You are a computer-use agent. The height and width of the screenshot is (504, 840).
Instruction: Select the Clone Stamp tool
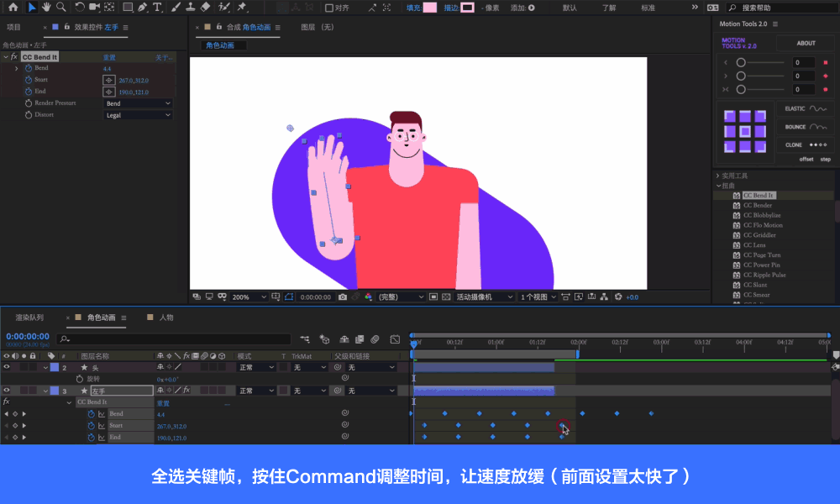click(190, 8)
